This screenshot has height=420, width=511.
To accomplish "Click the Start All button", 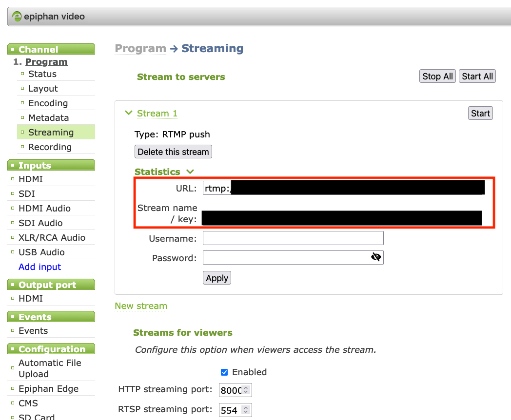I will (477, 76).
